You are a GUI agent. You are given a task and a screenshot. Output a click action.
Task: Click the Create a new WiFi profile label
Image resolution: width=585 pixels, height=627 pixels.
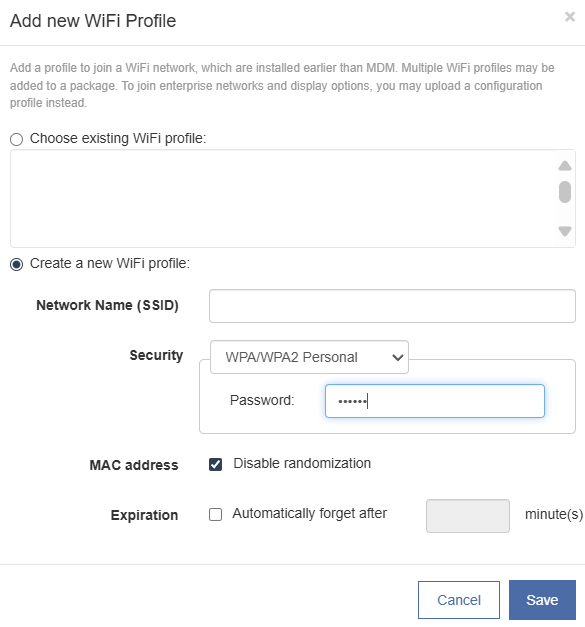pos(110,264)
